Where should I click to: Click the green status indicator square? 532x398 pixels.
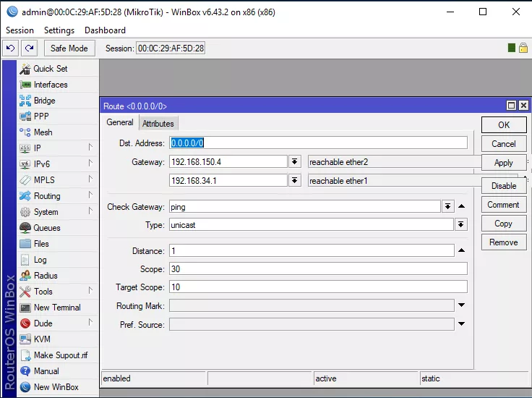(512, 48)
